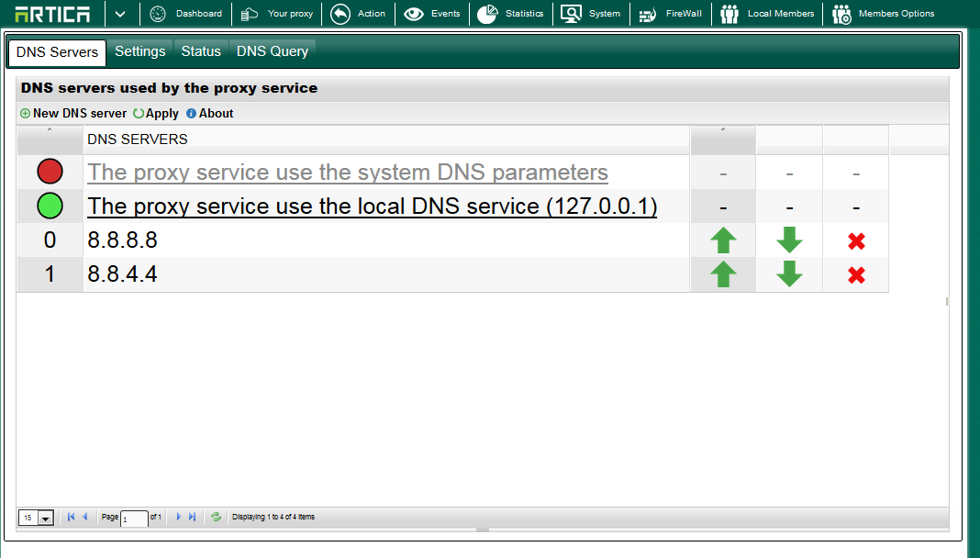Click the red status circle for system DNS
Viewport: 980px width, 558px height.
point(50,172)
